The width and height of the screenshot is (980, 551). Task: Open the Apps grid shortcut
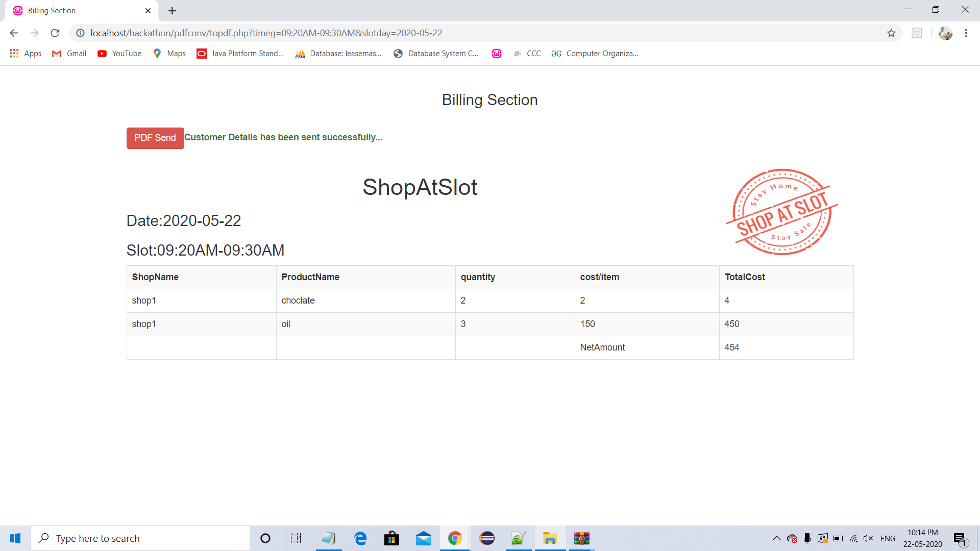(26, 54)
